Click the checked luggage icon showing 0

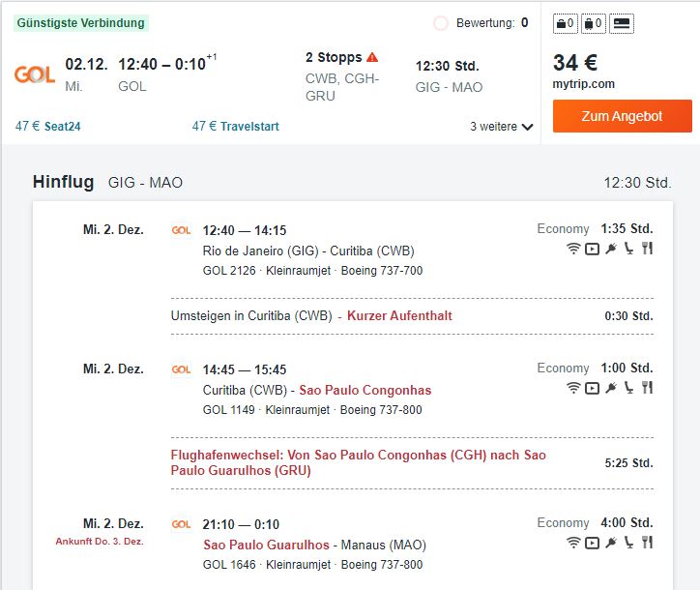[x=594, y=23]
